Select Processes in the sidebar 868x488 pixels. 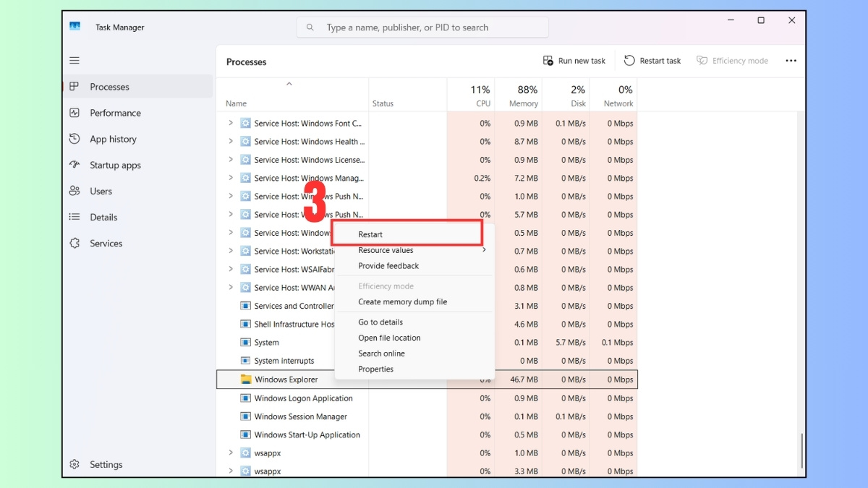point(109,86)
